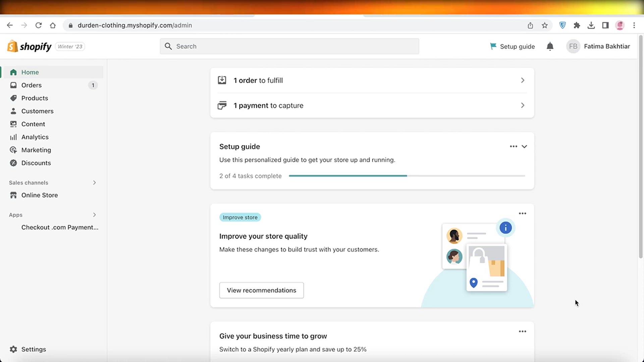Click the Search input field

(289, 46)
